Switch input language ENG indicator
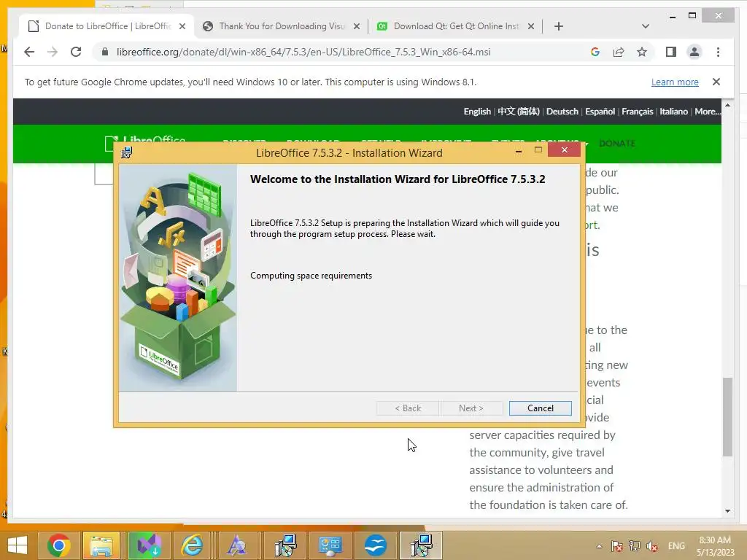Screen dimensions: 747x560 coord(676,545)
